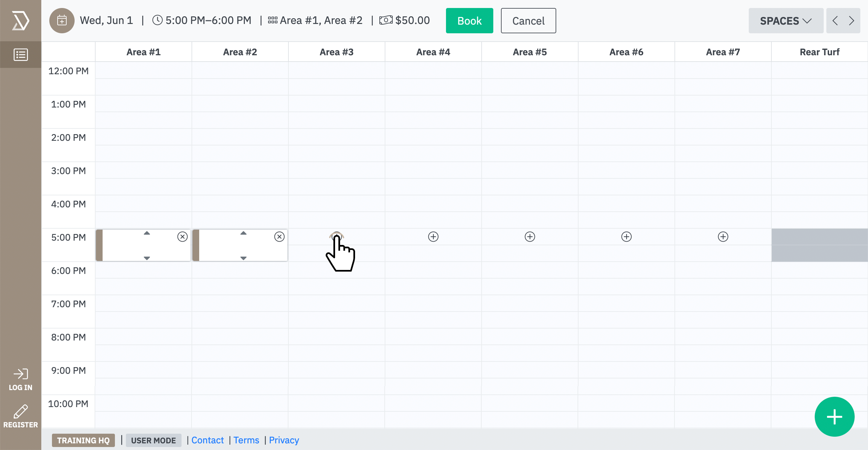Open the SPACES dropdown
The height and width of the screenshot is (450, 868).
[786, 21]
